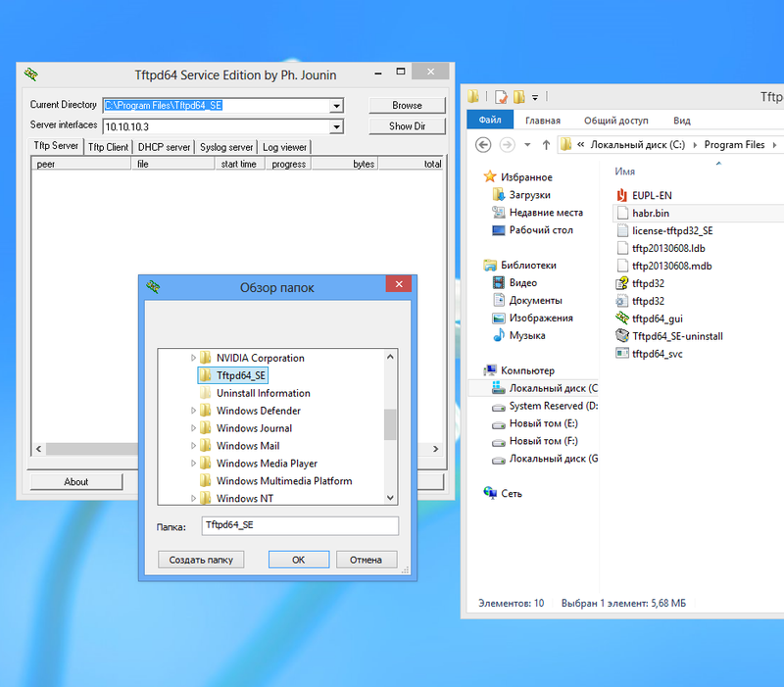The width and height of the screenshot is (784, 687).
Task: Open the Current Directory dropdown arrow
Action: coord(336,106)
